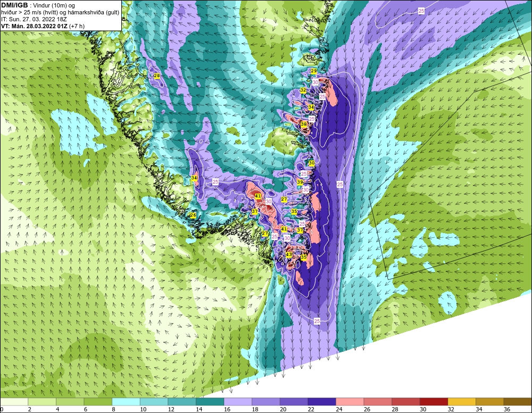The image size is (532, 413).
Task: Click the yellow 29 gust label
Action: [314, 71]
